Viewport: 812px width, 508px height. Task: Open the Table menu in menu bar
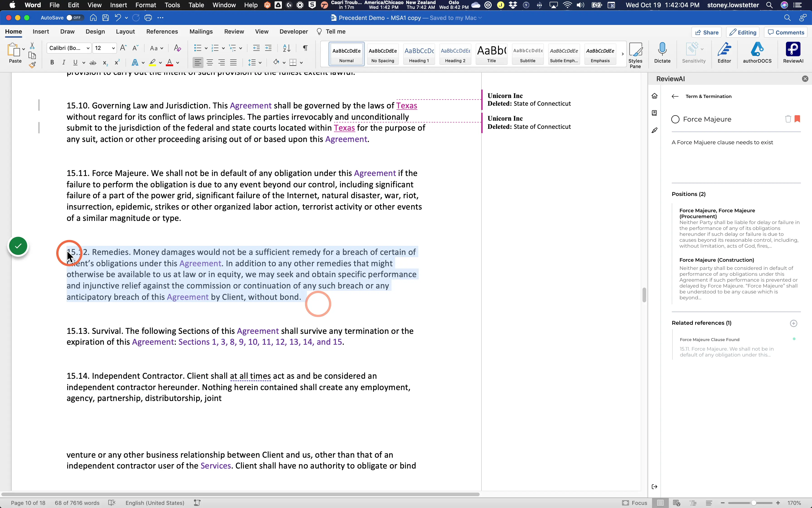pyautogui.click(x=196, y=5)
